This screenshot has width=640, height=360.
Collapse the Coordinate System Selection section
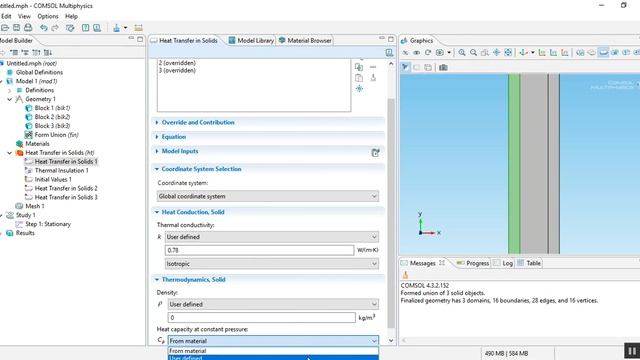pyautogui.click(x=157, y=169)
